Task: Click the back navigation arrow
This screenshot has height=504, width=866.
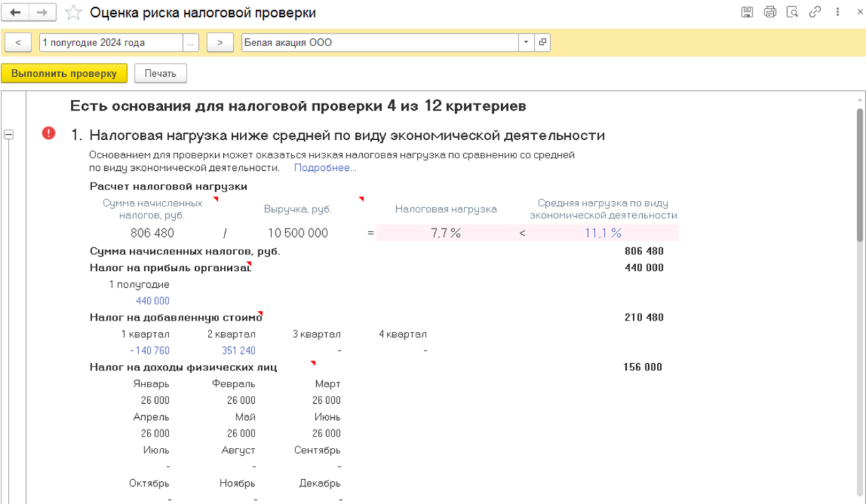Action: click(16, 13)
